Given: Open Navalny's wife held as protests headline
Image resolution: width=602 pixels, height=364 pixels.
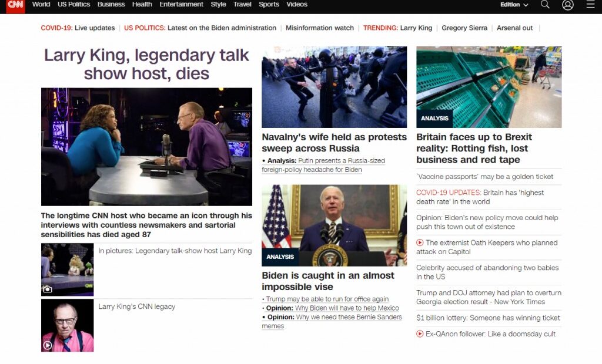Looking at the screenshot, I should click(x=334, y=143).
